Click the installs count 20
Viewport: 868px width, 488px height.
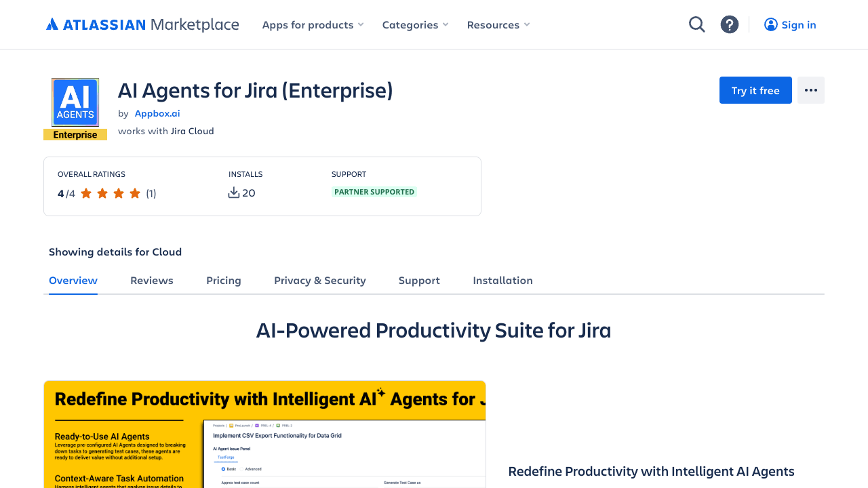point(249,192)
